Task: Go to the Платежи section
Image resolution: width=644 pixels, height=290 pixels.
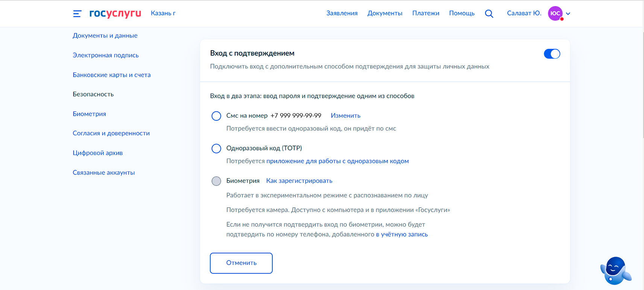Action: pyautogui.click(x=425, y=13)
